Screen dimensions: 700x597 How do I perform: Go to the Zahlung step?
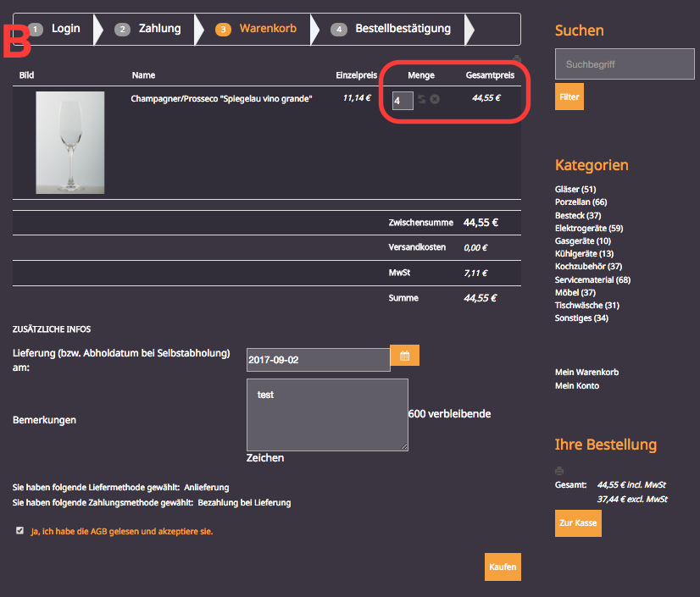[147, 29]
